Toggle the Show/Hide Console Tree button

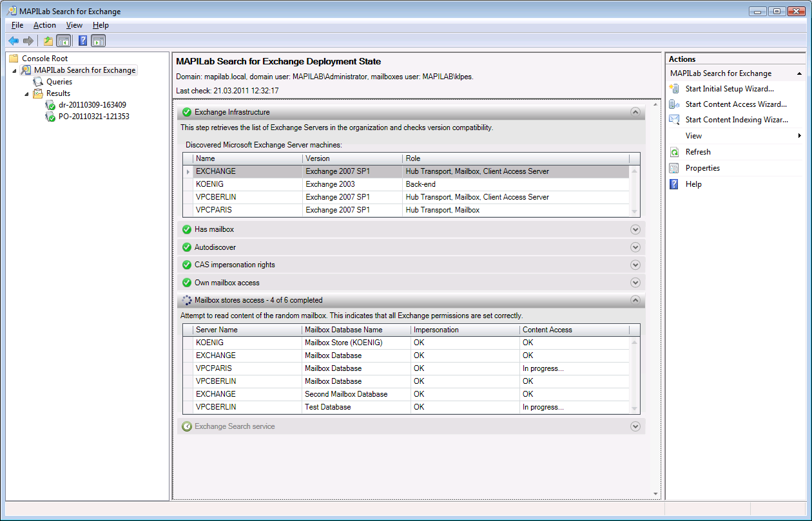(x=63, y=41)
